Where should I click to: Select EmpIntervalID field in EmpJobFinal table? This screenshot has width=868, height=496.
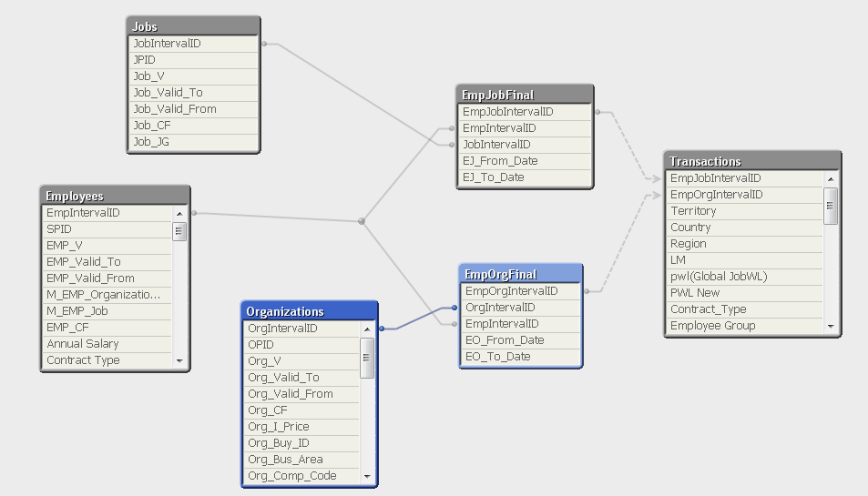(x=525, y=128)
